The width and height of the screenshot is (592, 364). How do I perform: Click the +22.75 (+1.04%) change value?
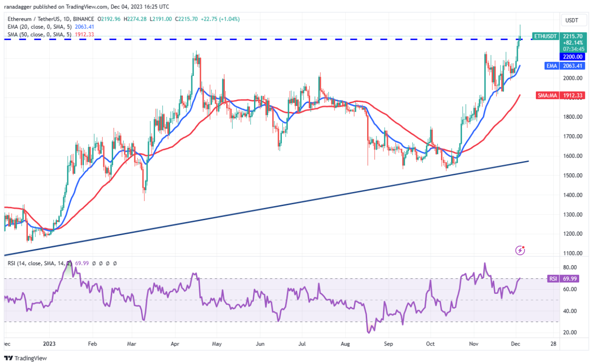coord(221,19)
